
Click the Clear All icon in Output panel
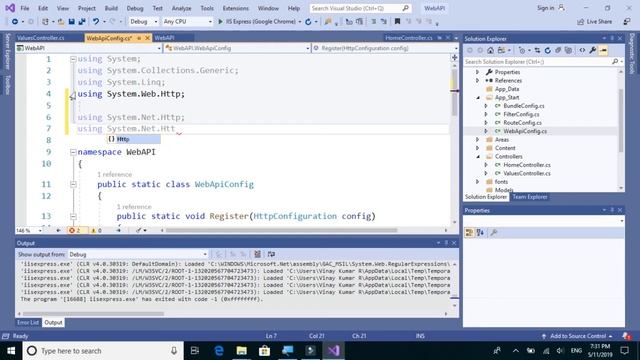[258, 254]
